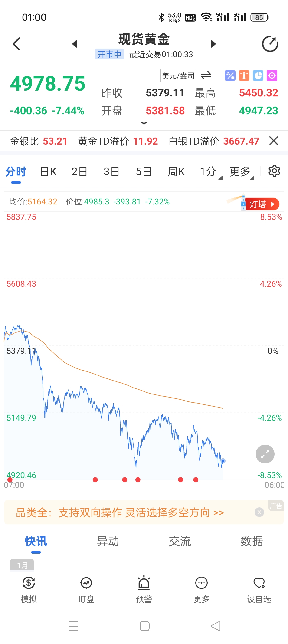Viewport: 288px width, 644px height.
Task: Tap the back arrow icon
Action: click(16, 44)
